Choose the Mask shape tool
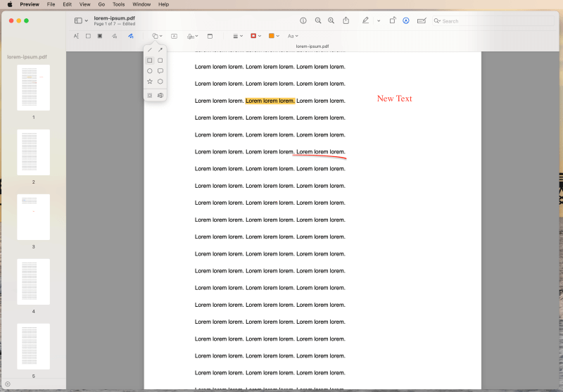This screenshot has height=392, width=563. point(150,96)
